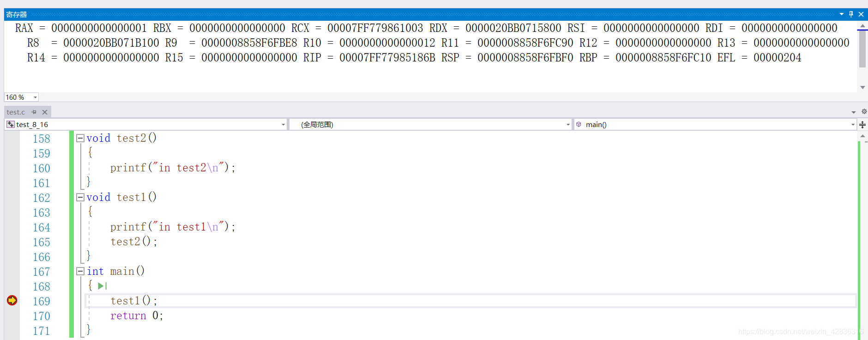This screenshot has height=340, width=868.
Task: Click the test1(); call on line 169
Action: (x=134, y=301)
